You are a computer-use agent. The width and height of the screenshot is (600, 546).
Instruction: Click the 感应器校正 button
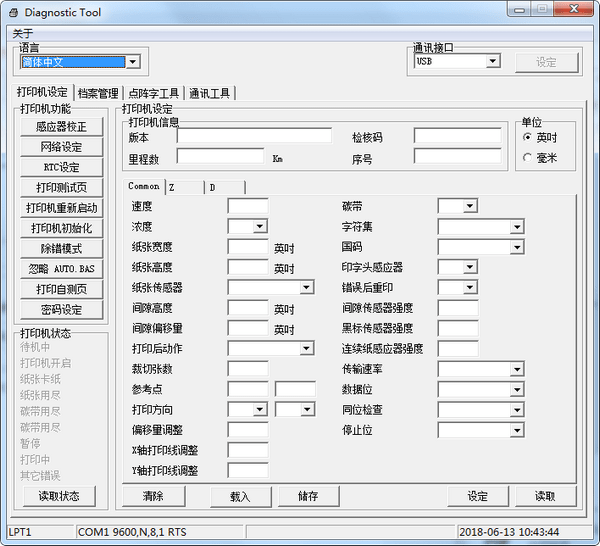(61, 127)
